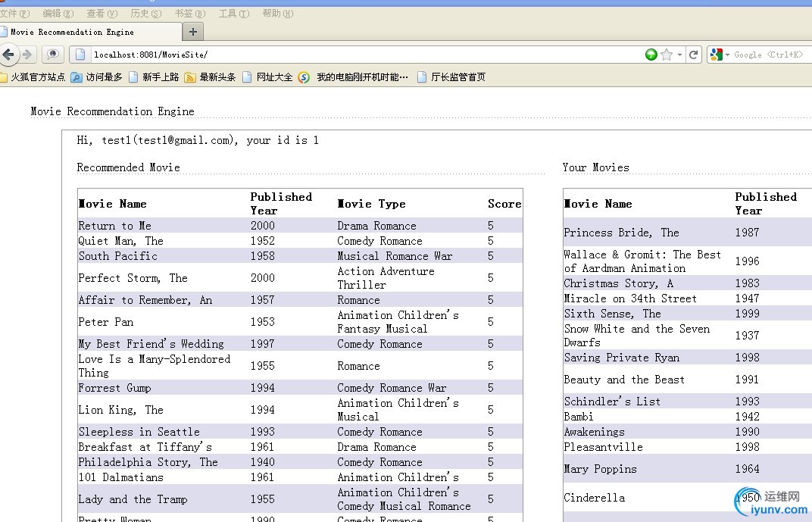This screenshot has height=522, width=812.
Task: Open the 我的电脑刚开机时能… bookmark
Action: [x=353, y=77]
